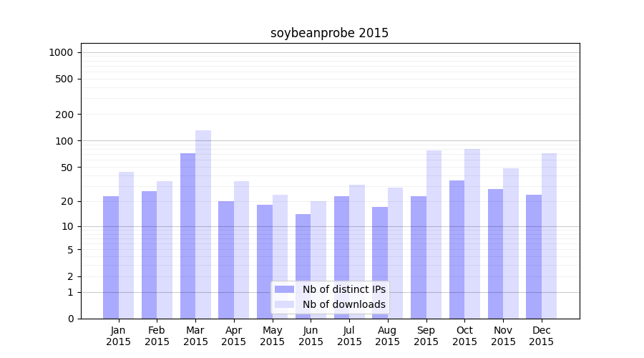Click the "Nb of downloads" legend swatch
The height and width of the screenshot is (358, 644).
point(284,304)
